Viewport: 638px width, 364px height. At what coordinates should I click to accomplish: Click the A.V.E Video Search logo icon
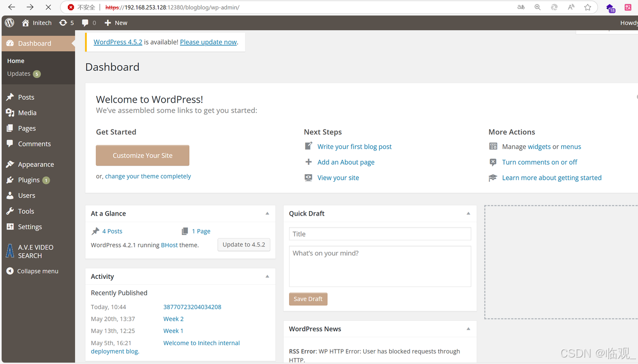pyautogui.click(x=10, y=251)
